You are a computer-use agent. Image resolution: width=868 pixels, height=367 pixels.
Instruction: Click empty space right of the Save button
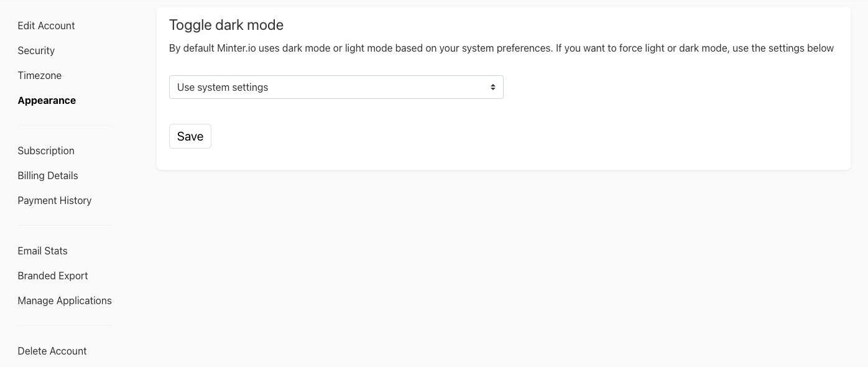(435, 136)
